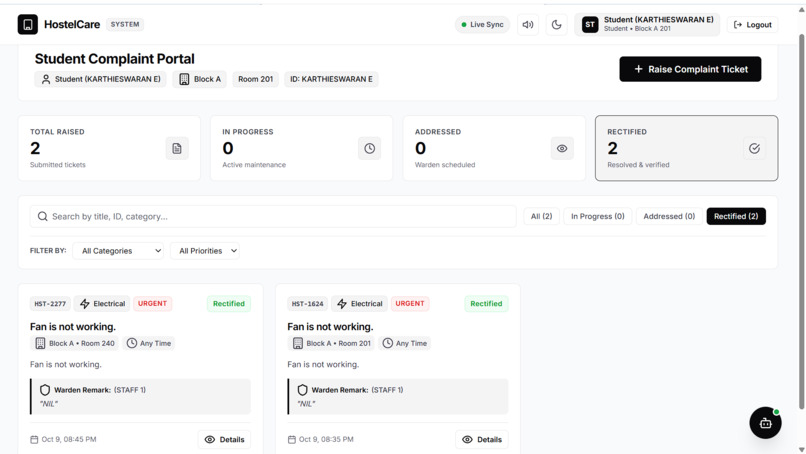Viewport: 806px width, 454px height.
Task: Click the page vertical scrollbar
Action: pos(801,221)
